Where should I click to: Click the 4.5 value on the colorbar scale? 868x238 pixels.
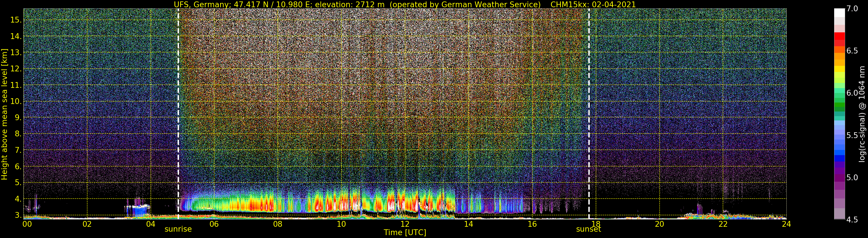click(852, 220)
